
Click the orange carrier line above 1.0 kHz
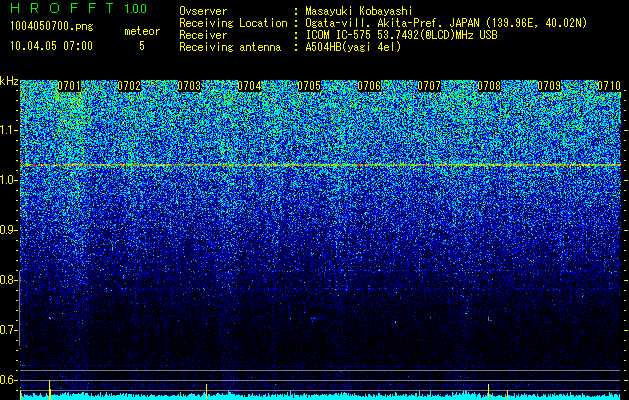point(321,165)
